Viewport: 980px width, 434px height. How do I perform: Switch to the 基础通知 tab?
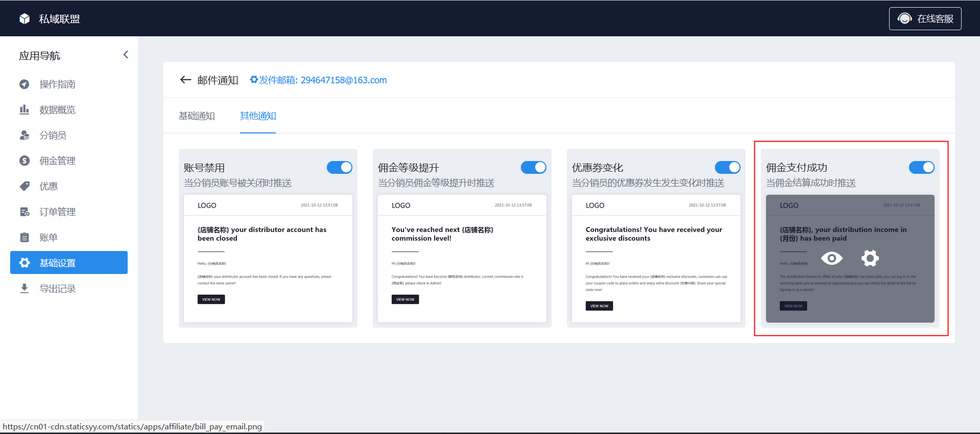pos(197,116)
